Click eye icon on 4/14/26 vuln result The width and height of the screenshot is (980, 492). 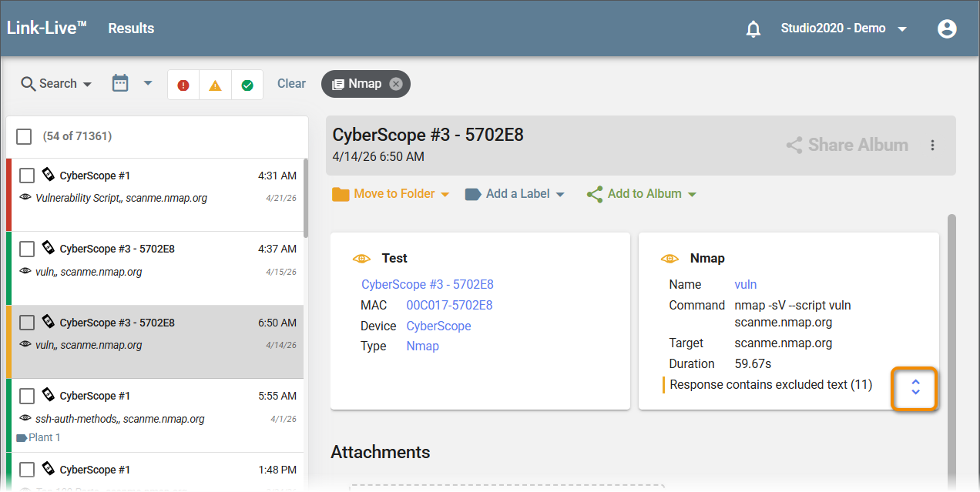click(x=25, y=345)
